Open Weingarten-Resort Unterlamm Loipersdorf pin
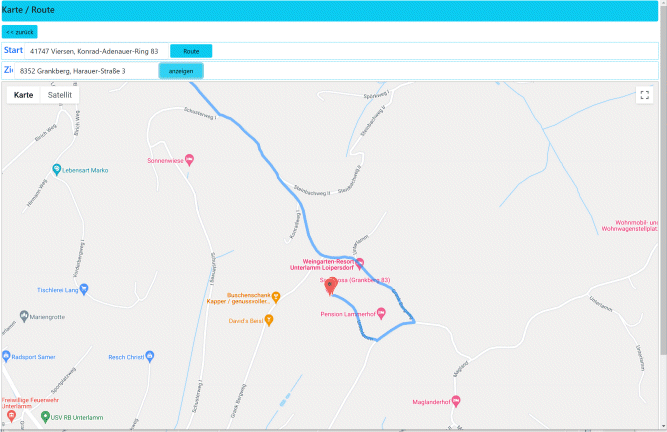667x432 pixels. [360, 263]
